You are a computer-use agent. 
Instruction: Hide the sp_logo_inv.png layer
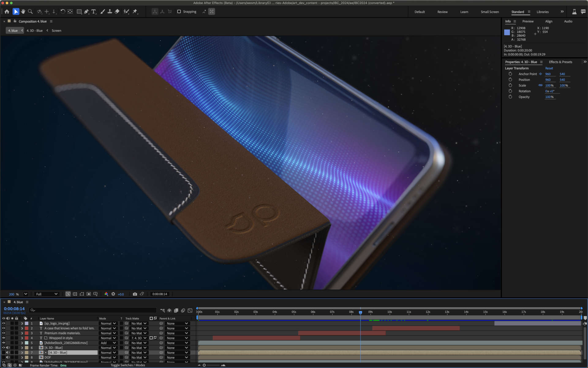tap(4, 324)
